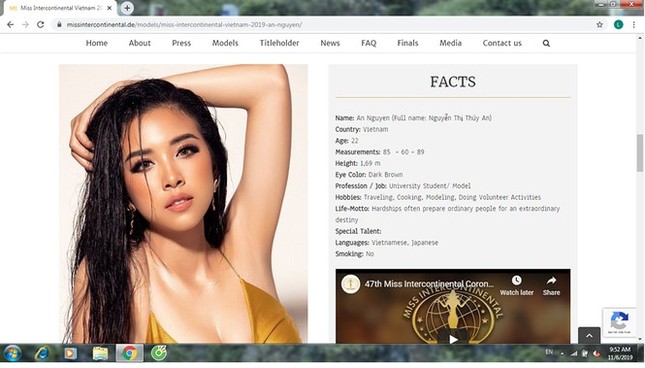Click network signal tray icon

point(573,354)
